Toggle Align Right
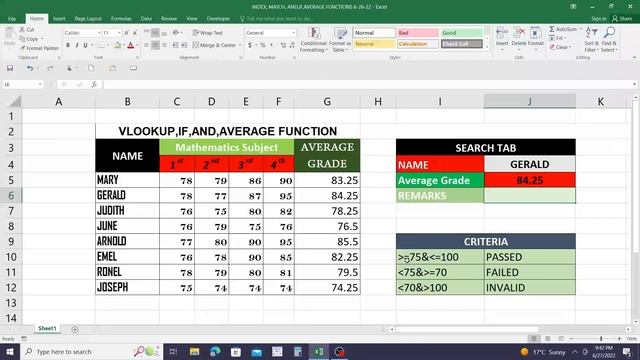This screenshot has height=360, width=640. pos(164,45)
